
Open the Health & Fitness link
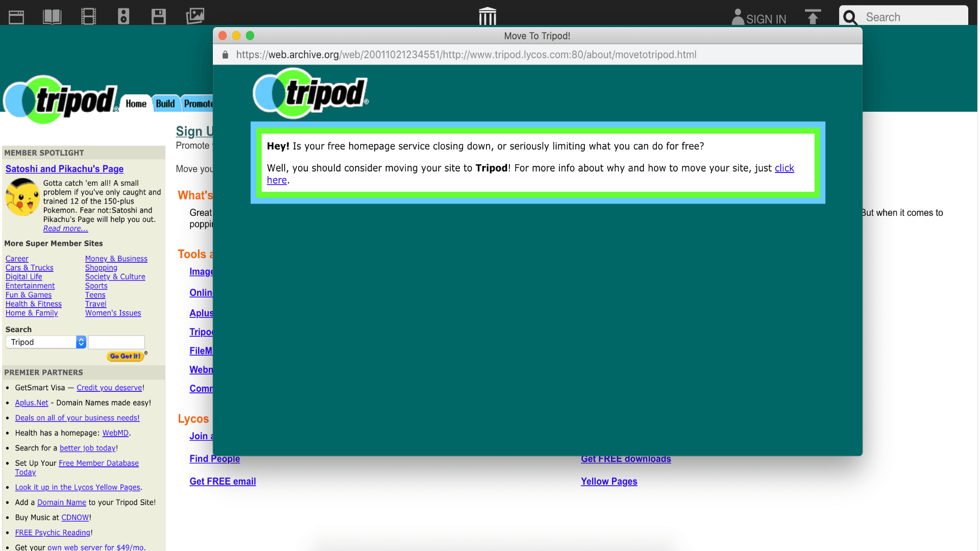point(33,304)
